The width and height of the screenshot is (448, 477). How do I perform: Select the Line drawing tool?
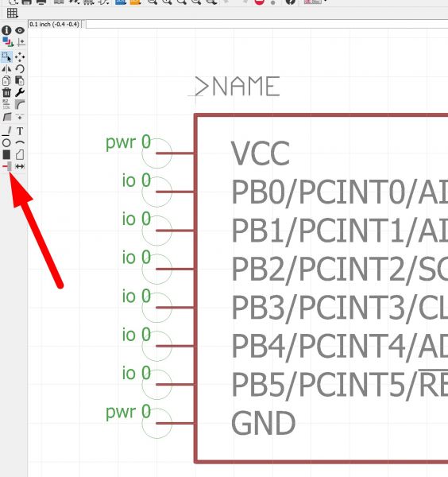click(x=6, y=131)
